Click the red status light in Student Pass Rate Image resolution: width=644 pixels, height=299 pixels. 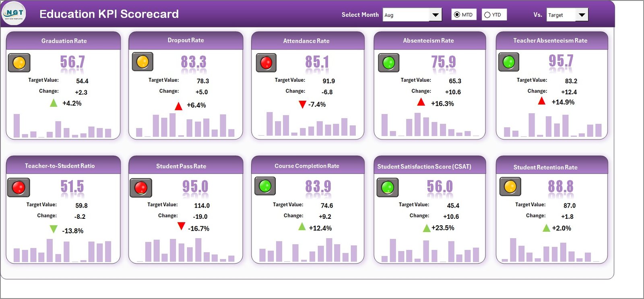click(x=140, y=188)
